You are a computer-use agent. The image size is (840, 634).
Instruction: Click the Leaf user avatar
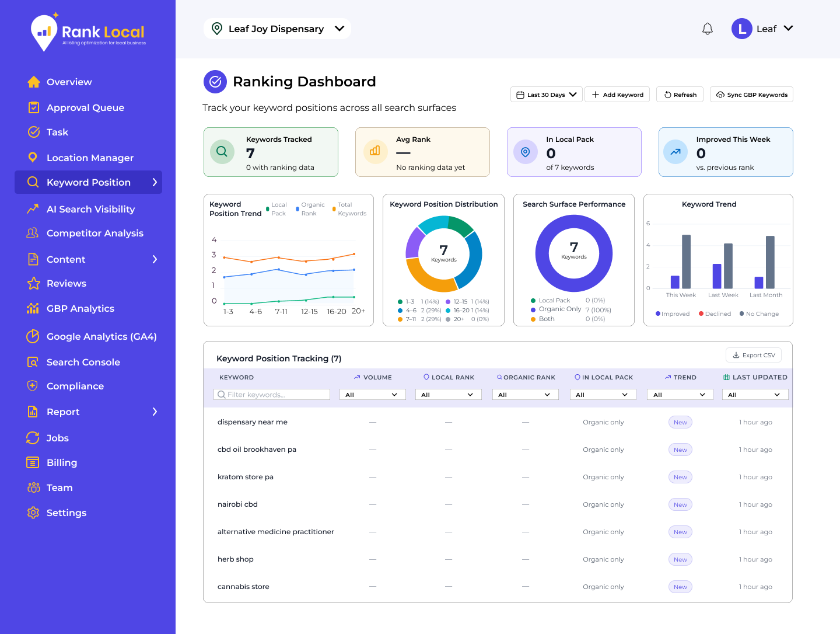[742, 29]
